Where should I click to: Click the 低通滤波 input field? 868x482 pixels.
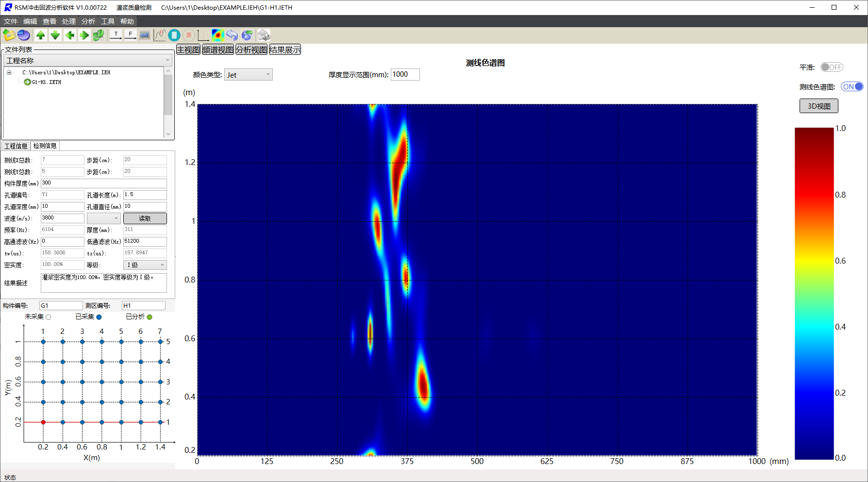pyautogui.click(x=145, y=242)
